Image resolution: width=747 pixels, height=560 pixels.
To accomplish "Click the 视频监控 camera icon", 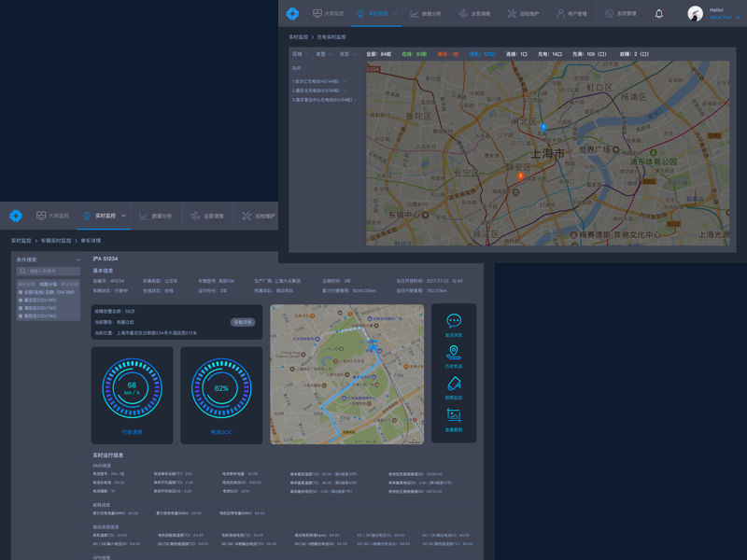I will [454, 384].
